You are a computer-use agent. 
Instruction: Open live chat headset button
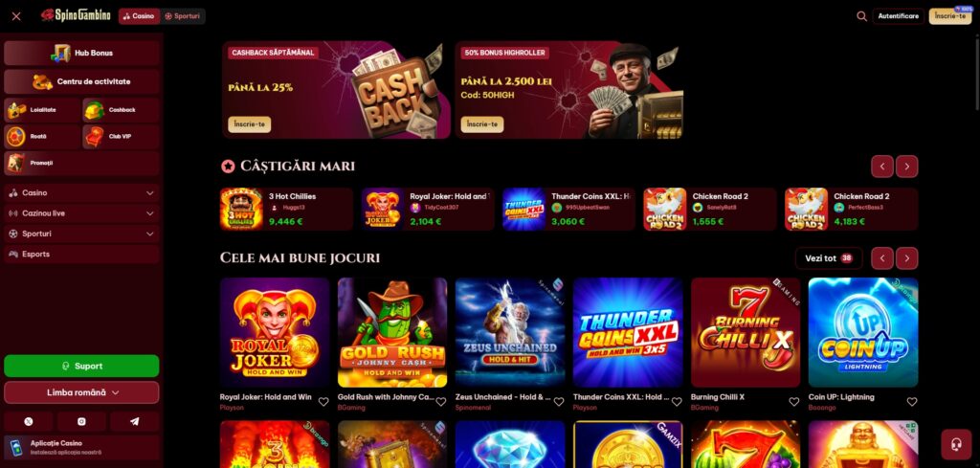pos(956,444)
